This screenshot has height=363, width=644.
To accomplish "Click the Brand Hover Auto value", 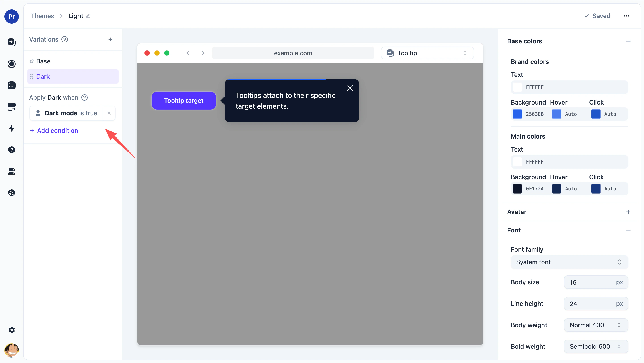I will 571,114.
